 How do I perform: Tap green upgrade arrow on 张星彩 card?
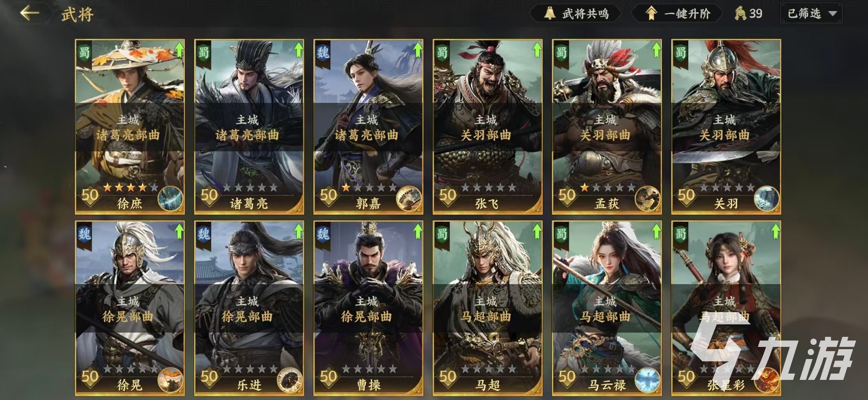tap(775, 232)
